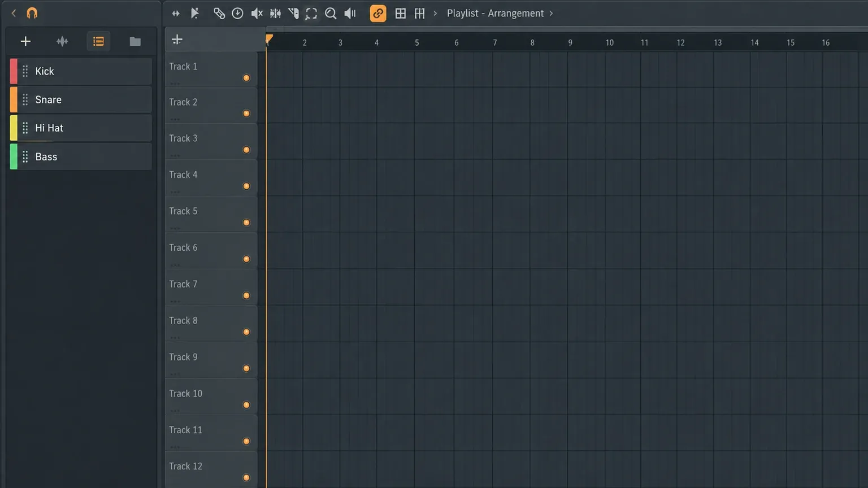Click the green color swatch of Bass
This screenshot has height=488, width=868.
[14, 156]
